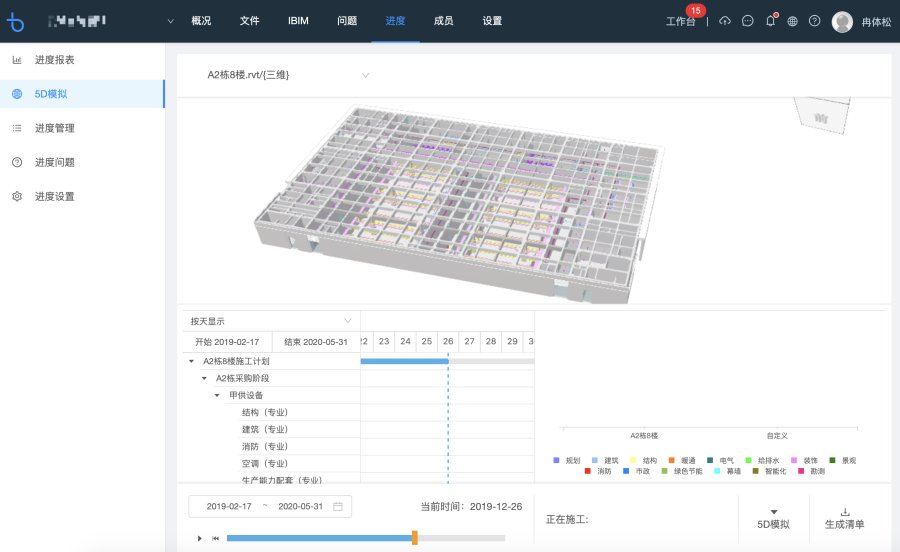Click the 生成清单 button
Image resolution: width=900 pixels, height=552 pixels.
(x=844, y=518)
